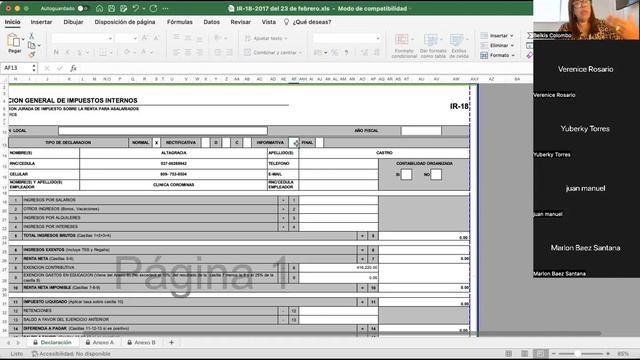Screen dimensions: 640x360
Task: Click the Copy icon in clipboard group
Action: point(31,45)
